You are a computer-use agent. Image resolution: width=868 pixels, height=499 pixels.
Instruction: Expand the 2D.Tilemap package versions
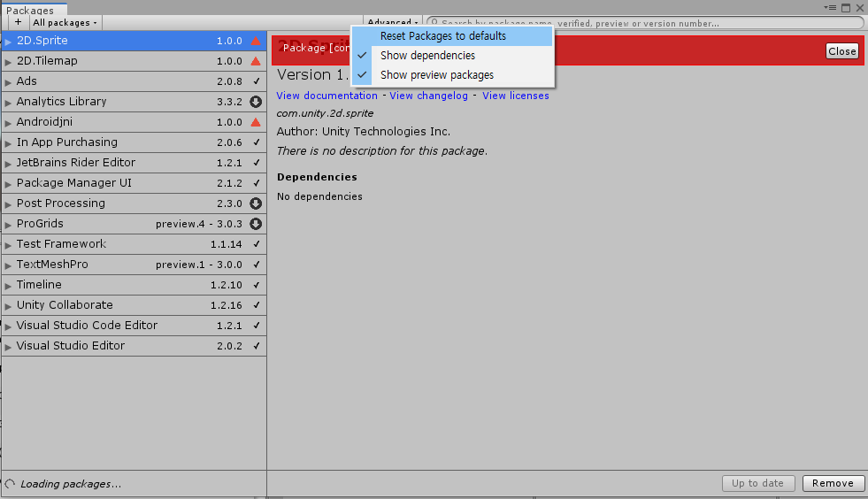pyautogui.click(x=8, y=62)
